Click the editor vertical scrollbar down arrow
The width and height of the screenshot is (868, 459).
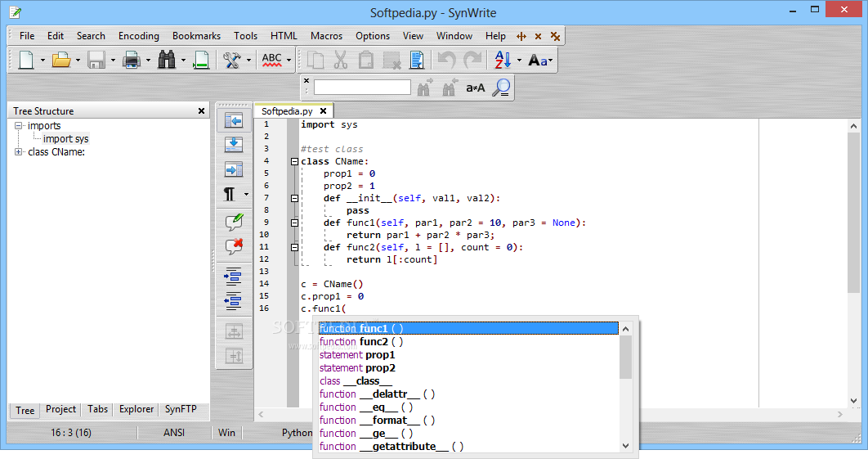click(853, 401)
